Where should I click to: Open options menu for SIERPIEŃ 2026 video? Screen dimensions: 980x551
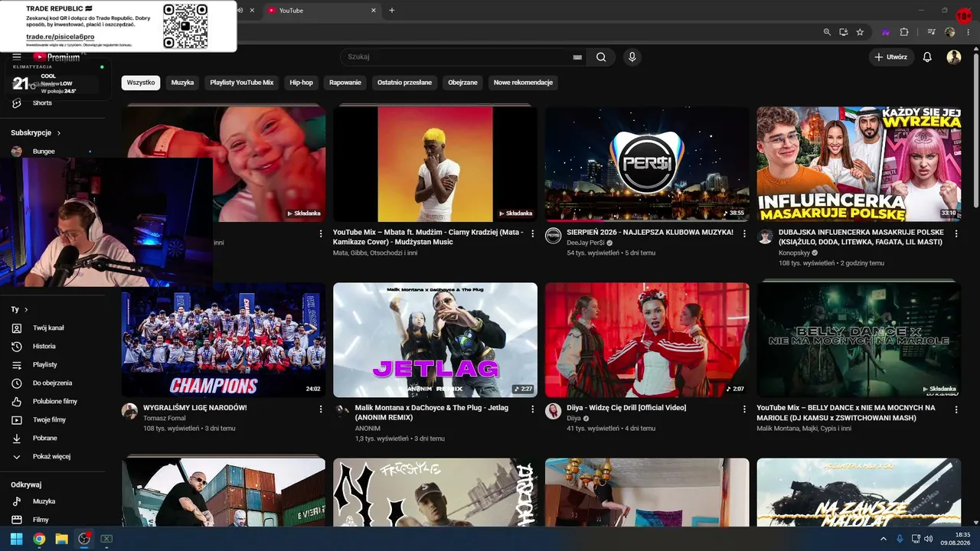click(x=744, y=233)
